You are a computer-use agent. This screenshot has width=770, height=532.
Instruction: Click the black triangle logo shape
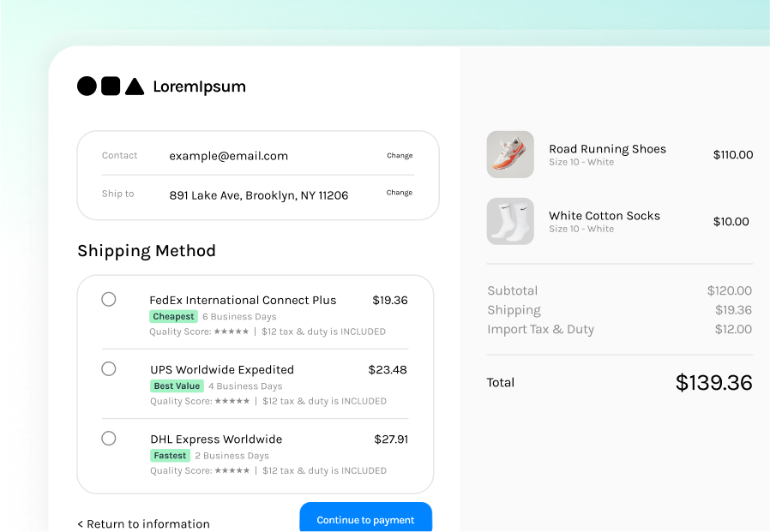pos(135,87)
